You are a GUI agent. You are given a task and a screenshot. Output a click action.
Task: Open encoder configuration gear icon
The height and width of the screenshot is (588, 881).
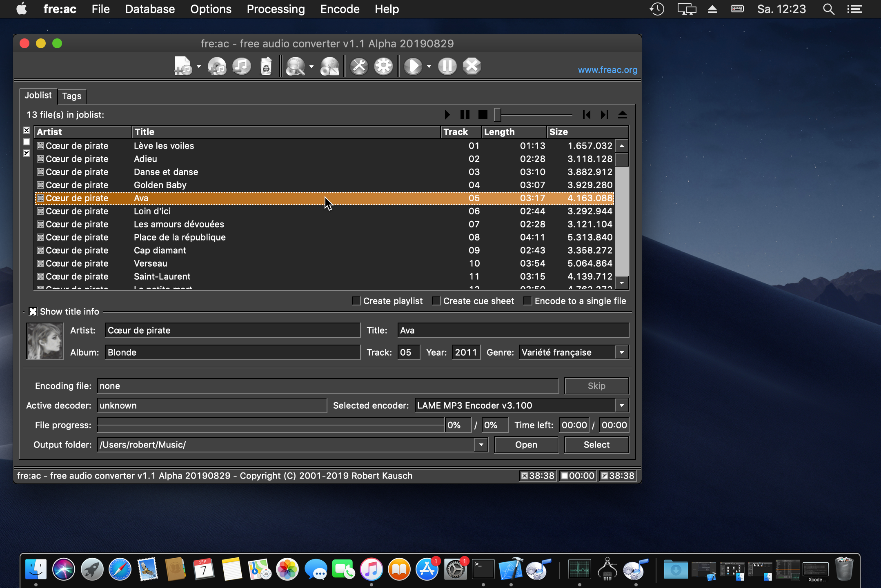click(x=384, y=66)
